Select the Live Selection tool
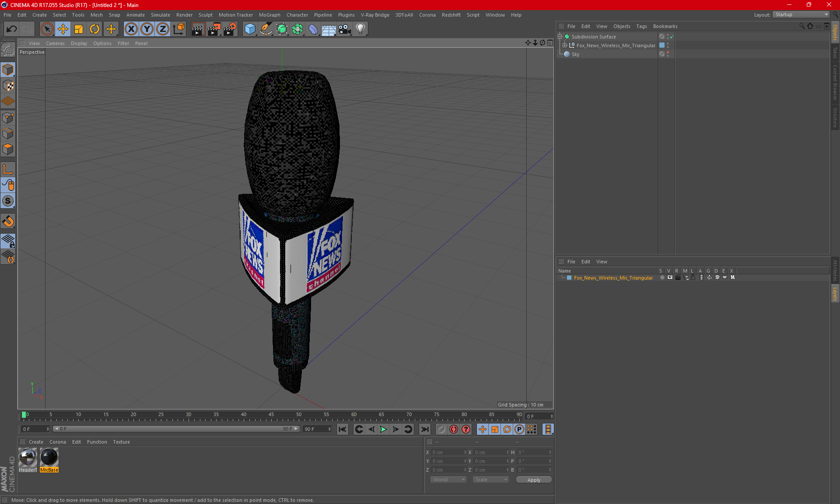Viewport: 840px width, 504px height. (47, 29)
